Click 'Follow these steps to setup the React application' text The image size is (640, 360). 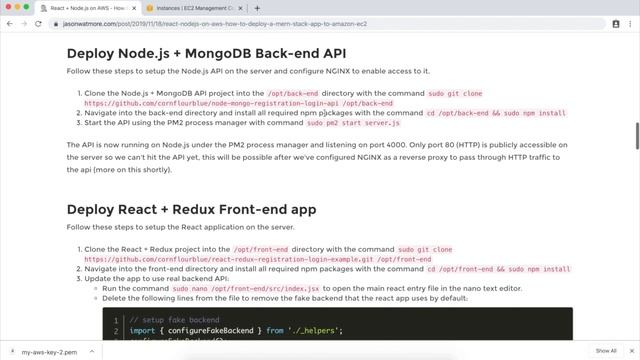pyautogui.click(x=180, y=227)
